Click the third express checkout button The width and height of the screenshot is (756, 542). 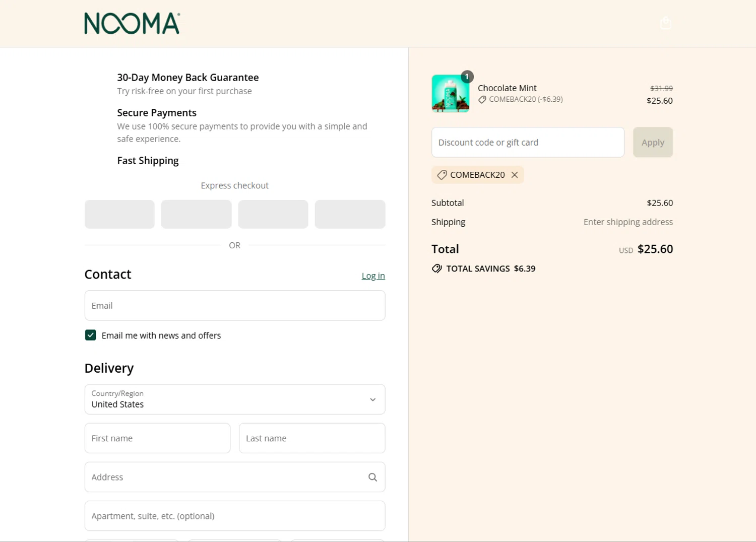(273, 214)
